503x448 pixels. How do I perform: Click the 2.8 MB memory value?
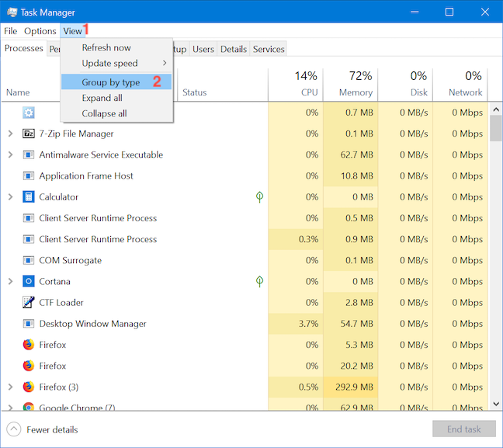click(359, 302)
